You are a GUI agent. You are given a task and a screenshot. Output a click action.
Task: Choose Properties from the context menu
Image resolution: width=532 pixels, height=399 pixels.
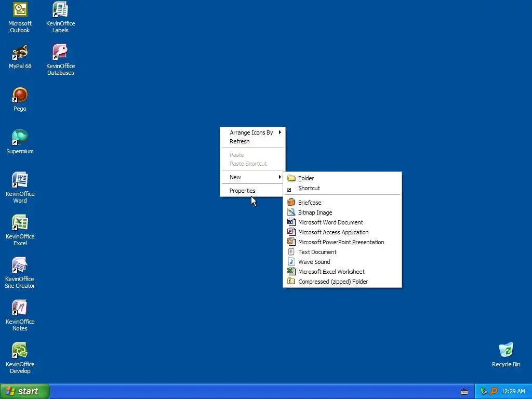pyautogui.click(x=252, y=191)
